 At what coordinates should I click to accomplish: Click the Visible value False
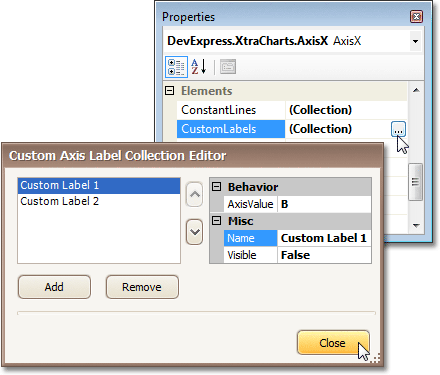click(x=324, y=255)
